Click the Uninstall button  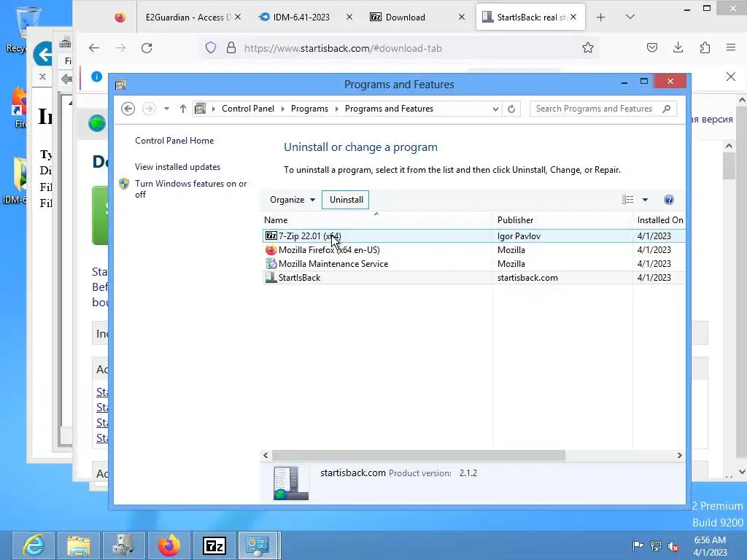click(346, 200)
